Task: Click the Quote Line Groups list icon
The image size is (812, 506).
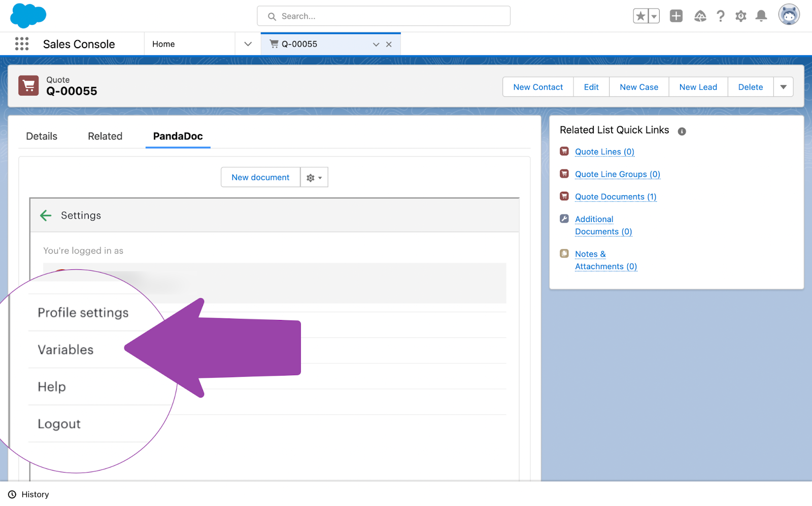Action: click(564, 173)
